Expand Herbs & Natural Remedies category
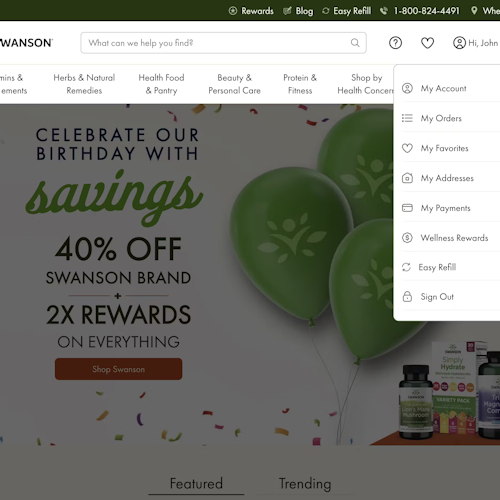Image resolution: width=500 pixels, height=500 pixels. pyautogui.click(x=84, y=84)
